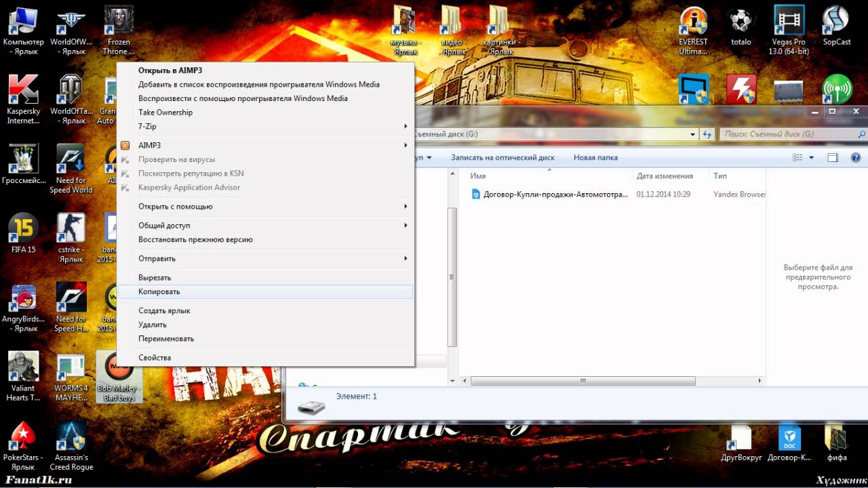Open the фифа folder on desktop
This screenshot has height=488, width=868.
click(x=837, y=444)
